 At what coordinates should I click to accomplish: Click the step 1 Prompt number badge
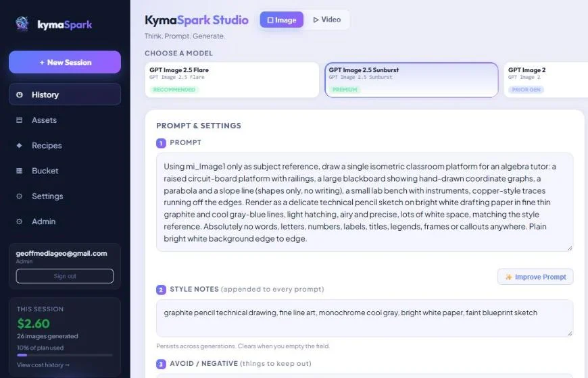point(161,143)
